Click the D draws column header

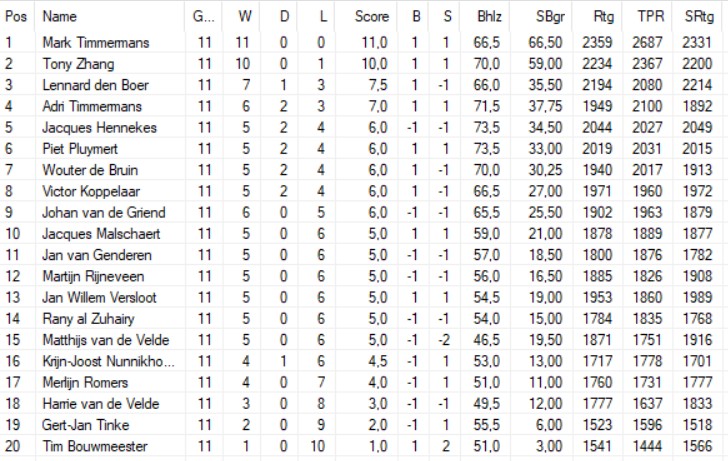coord(284,17)
